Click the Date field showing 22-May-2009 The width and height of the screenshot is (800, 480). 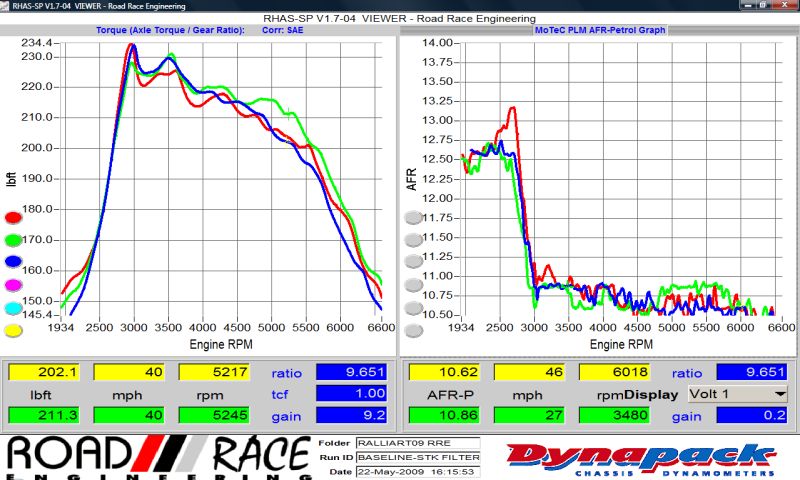click(x=403, y=472)
